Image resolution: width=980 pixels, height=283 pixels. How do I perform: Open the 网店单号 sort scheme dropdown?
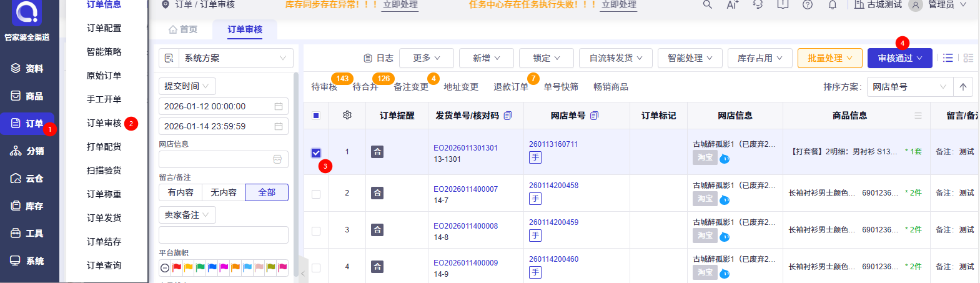910,87
